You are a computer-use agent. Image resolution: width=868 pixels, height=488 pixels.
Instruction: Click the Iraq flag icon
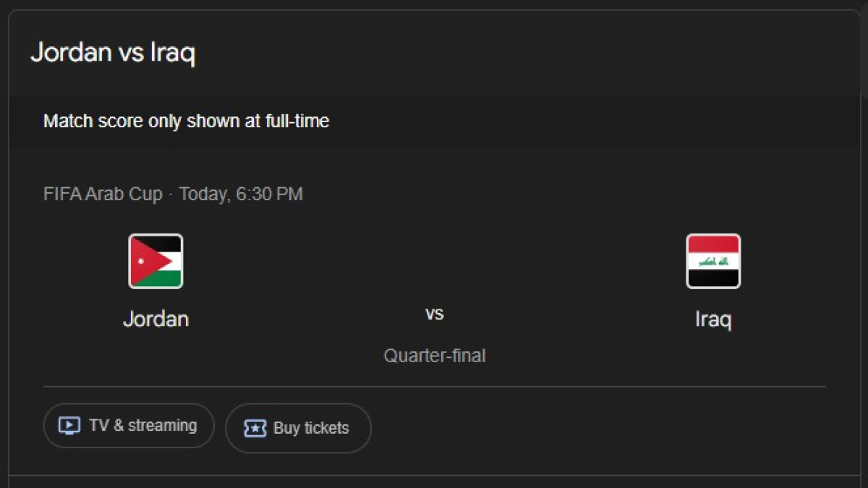713,261
